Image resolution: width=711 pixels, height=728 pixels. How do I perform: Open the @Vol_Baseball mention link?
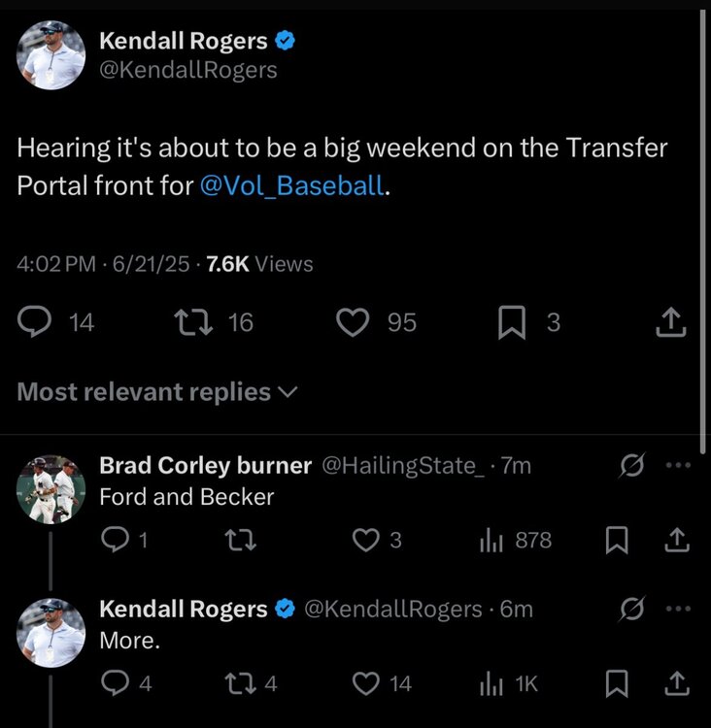(291, 184)
